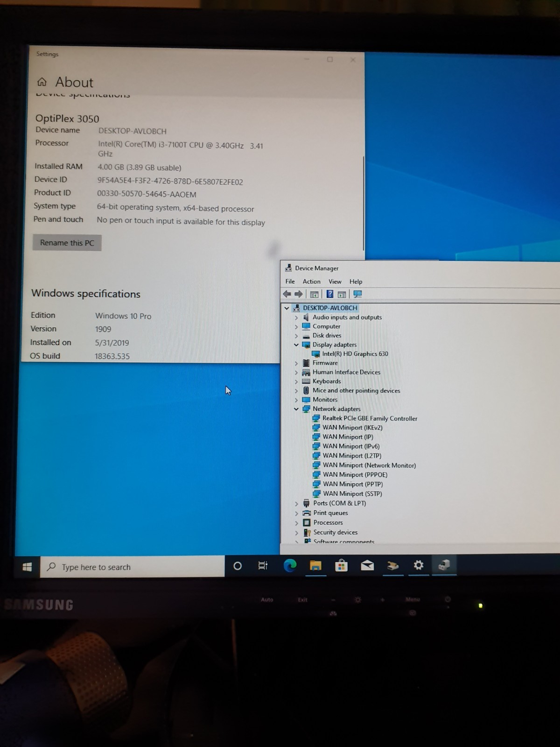The image size is (560, 747).
Task: Open File Explorer from the taskbar
Action: coord(316,566)
